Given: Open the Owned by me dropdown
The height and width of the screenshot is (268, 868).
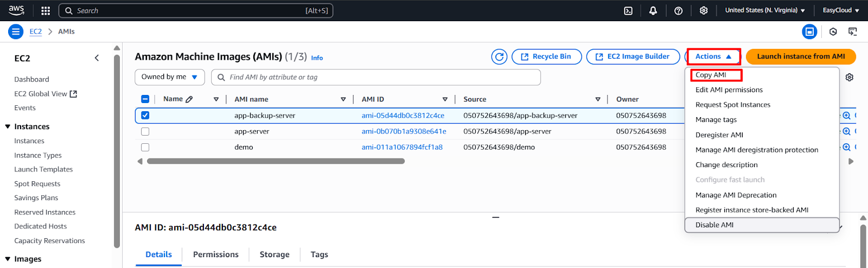Looking at the screenshot, I should [x=170, y=77].
